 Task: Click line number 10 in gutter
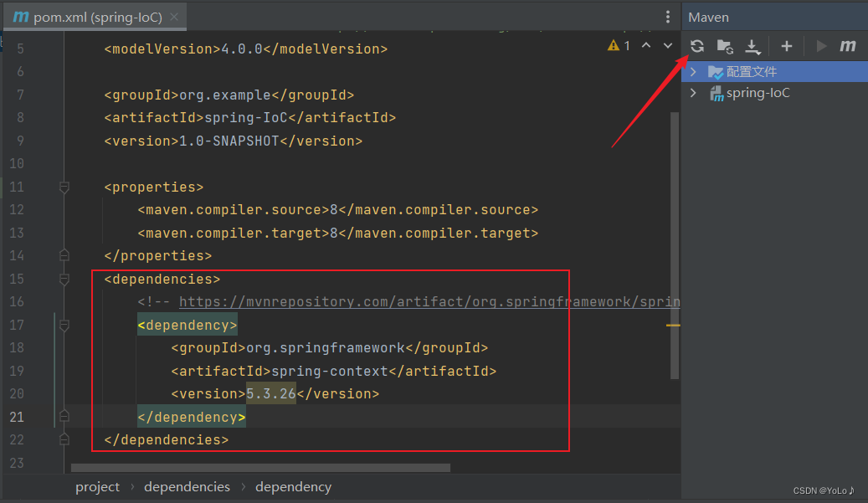tap(17, 164)
